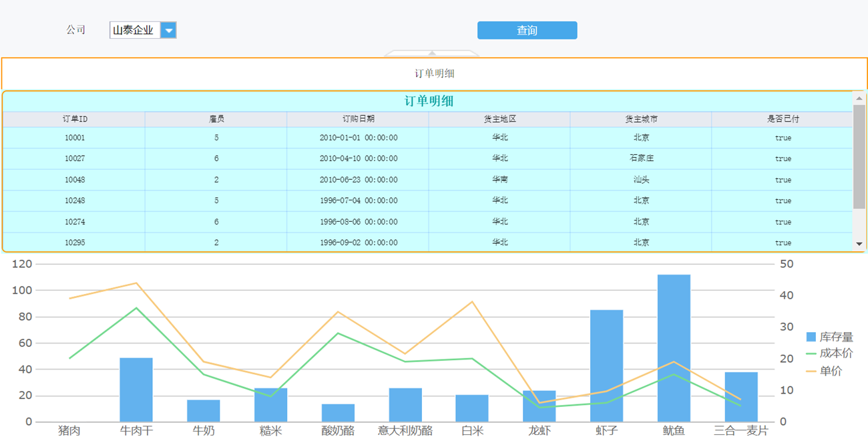Click the date cell 1996-08-06 00:00:00
868x445 pixels.
(x=359, y=222)
